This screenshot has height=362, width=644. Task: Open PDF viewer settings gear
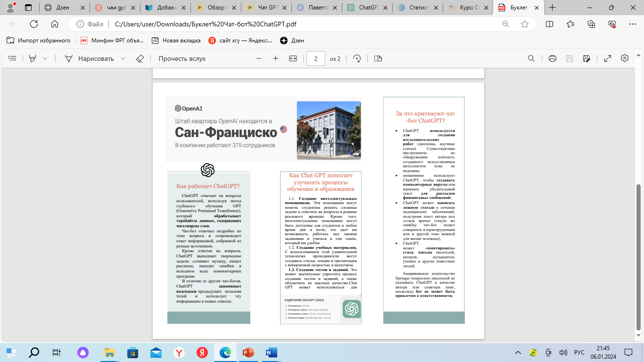pos(625,58)
